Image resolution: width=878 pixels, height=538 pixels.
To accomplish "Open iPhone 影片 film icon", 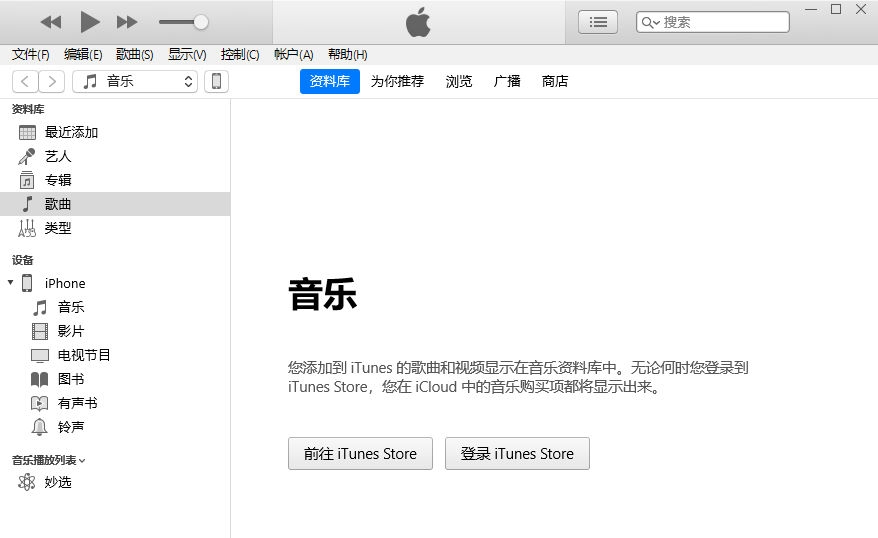I will click(x=40, y=331).
